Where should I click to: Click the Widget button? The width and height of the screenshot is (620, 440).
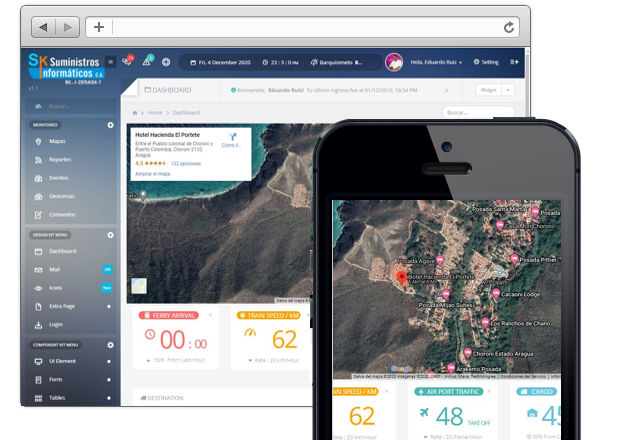(x=488, y=90)
